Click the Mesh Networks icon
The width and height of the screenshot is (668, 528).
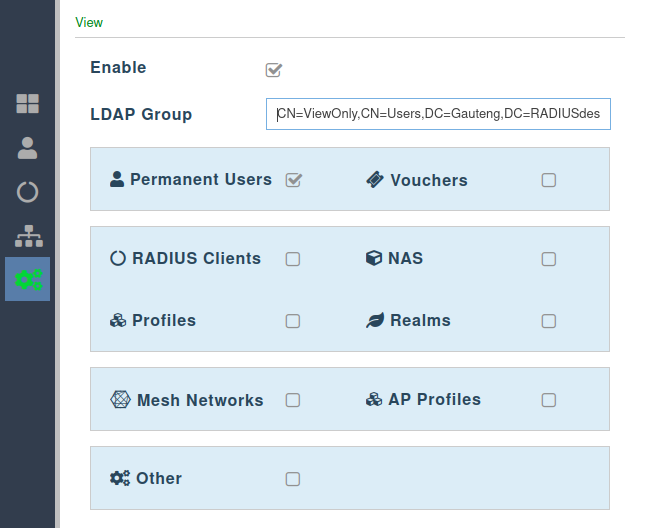120,400
